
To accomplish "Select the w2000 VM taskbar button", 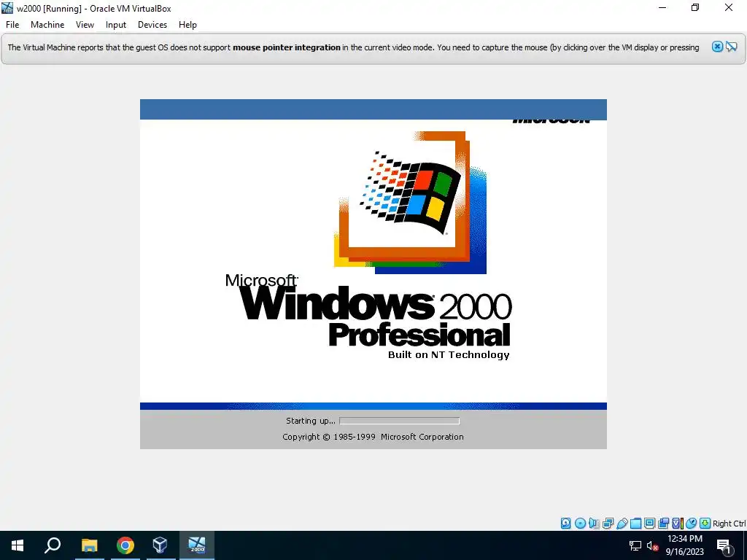I will (197, 545).
